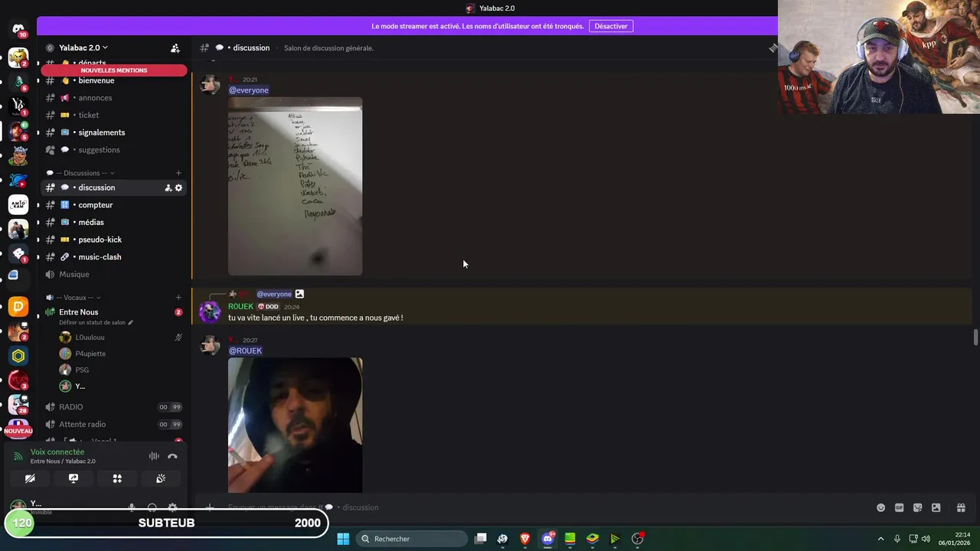Open Brave browser in the taskbar
The image size is (980, 551).
pyautogui.click(x=525, y=539)
